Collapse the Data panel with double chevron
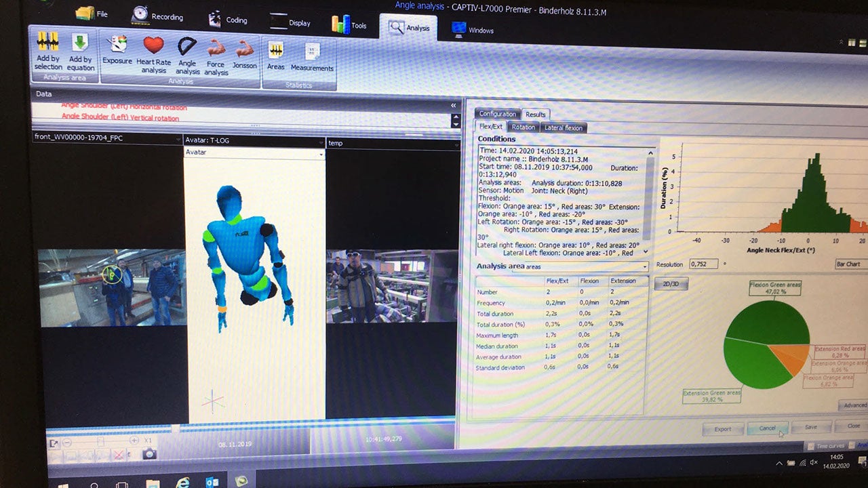The image size is (868, 488). pos(454,105)
